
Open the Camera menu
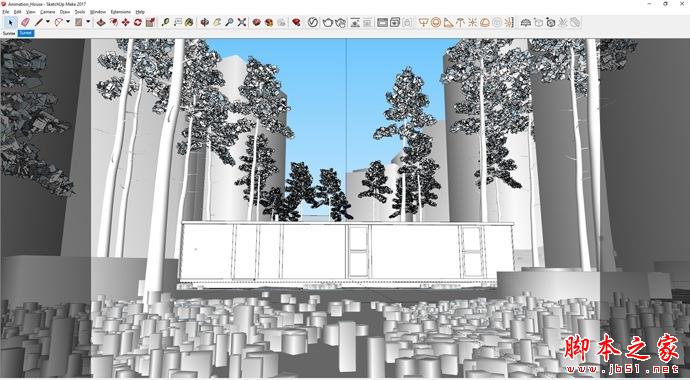(x=48, y=12)
